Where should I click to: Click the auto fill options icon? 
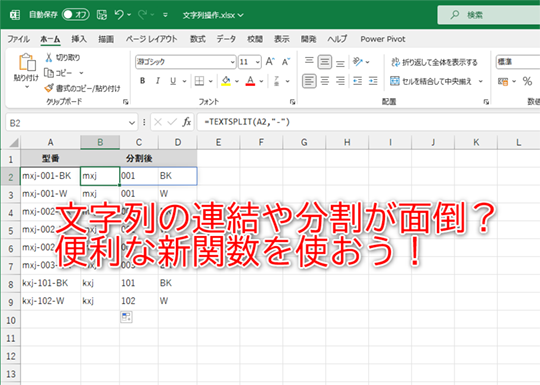click(126, 317)
